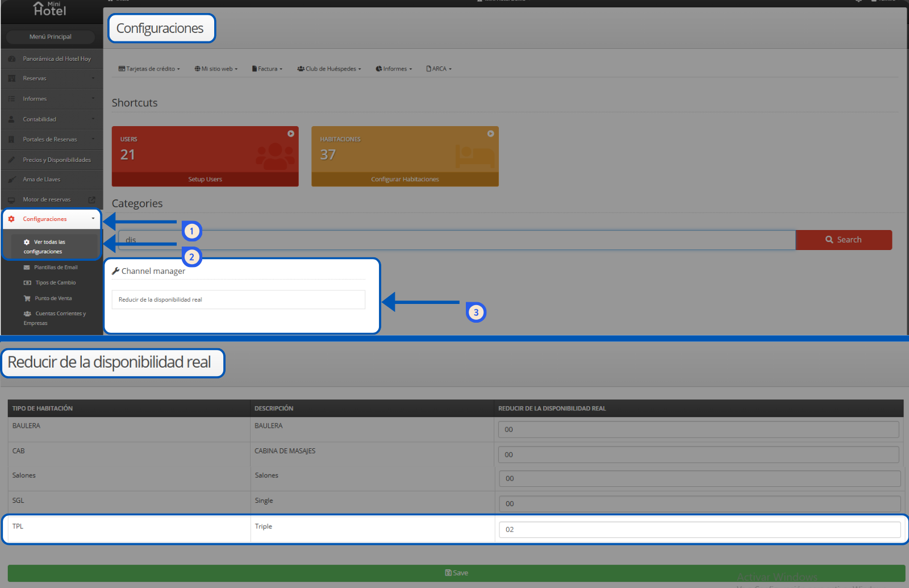This screenshot has height=588, width=909.
Task: Click the BAULERA reduction value field
Action: (x=699, y=429)
